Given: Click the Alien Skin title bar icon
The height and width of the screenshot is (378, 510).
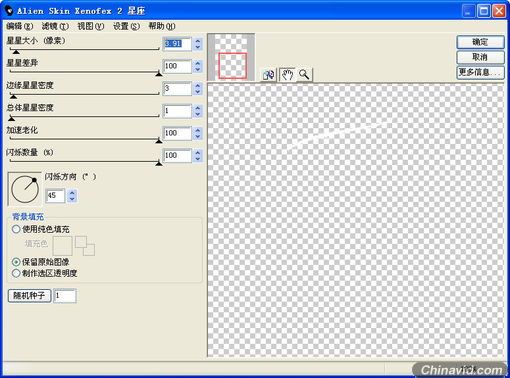Looking at the screenshot, I should 9,11.
